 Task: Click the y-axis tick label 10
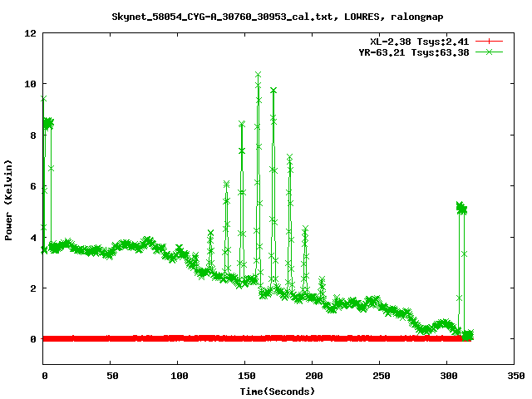click(x=30, y=84)
